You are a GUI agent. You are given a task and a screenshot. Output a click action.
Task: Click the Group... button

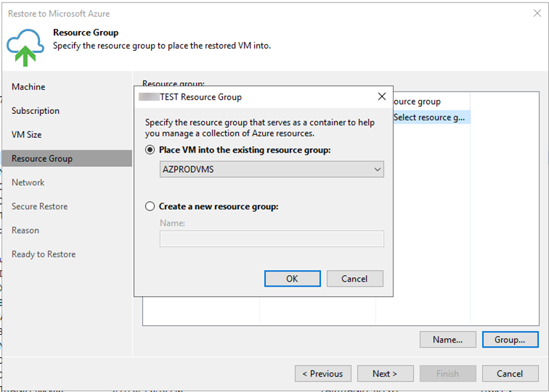point(510,340)
